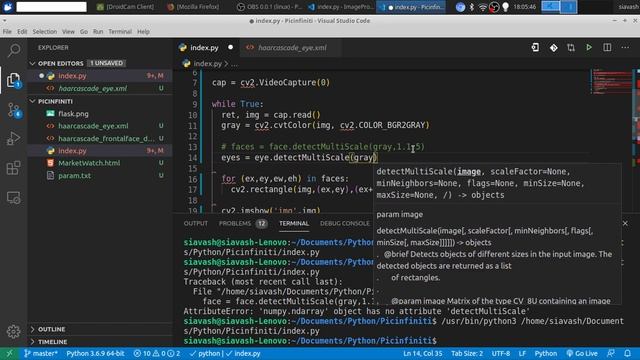Viewport: 640px width, 360px height.
Task: Select Python language mode in status bar
Action: 546,353
